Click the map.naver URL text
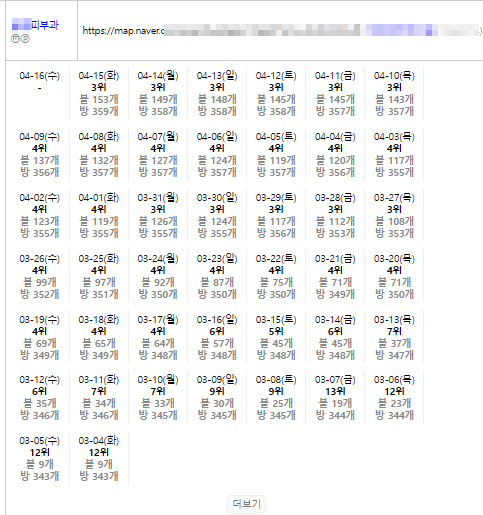The image size is (483, 515). click(x=282, y=31)
